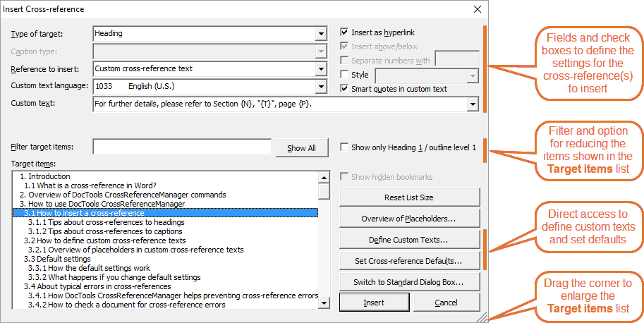Image resolution: width=644 pixels, height=323 pixels.
Task: Click the target list scroll-up arrow
Action: coord(324,178)
